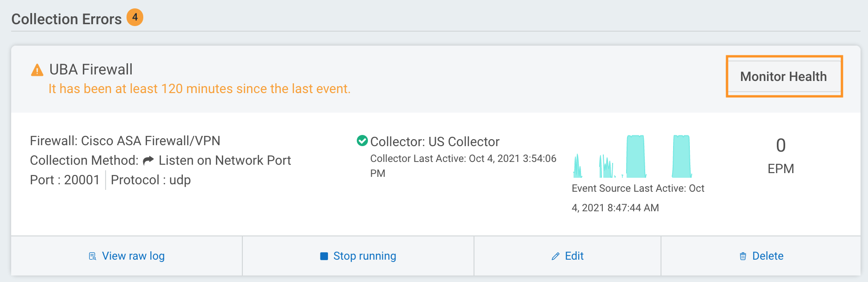
Task: Click the Edit pencil icon
Action: pyautogui.click(x=555, y=256)
